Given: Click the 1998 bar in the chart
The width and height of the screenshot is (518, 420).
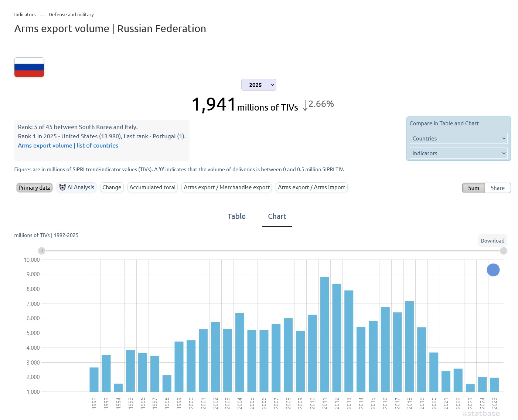Looking at the screenshot, I should tap(167, 383).
